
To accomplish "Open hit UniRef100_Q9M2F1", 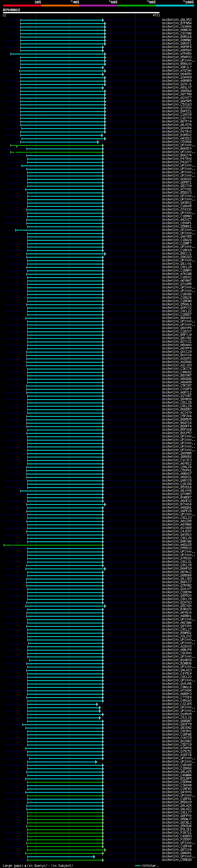I will 177,43.
